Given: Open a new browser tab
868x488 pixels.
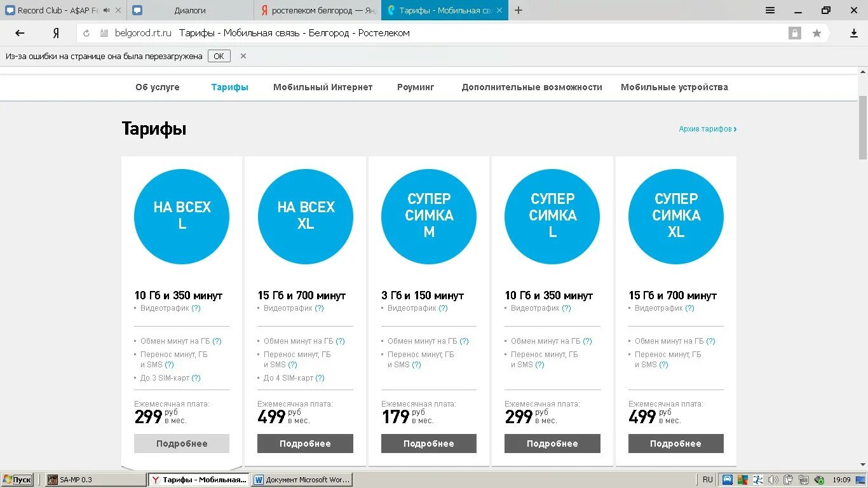Looking at the screenshot, I should point(519,10).
